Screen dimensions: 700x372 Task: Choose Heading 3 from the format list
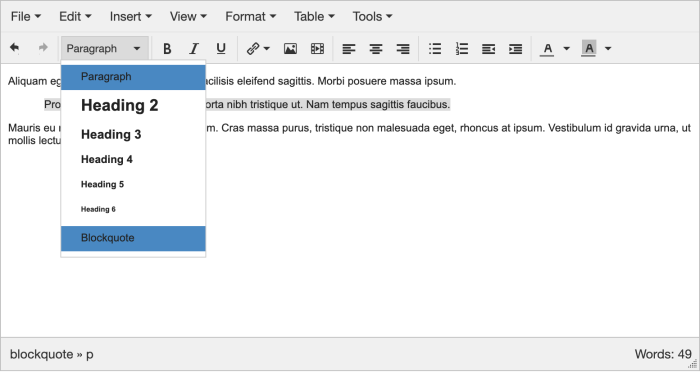[x=133, y=134]
